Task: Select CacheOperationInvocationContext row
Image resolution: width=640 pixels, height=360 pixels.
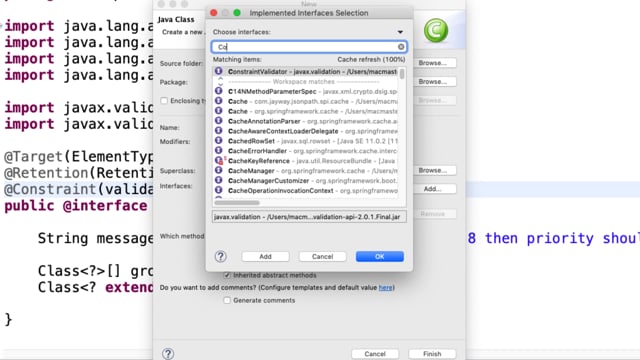Action: (305, 191)
